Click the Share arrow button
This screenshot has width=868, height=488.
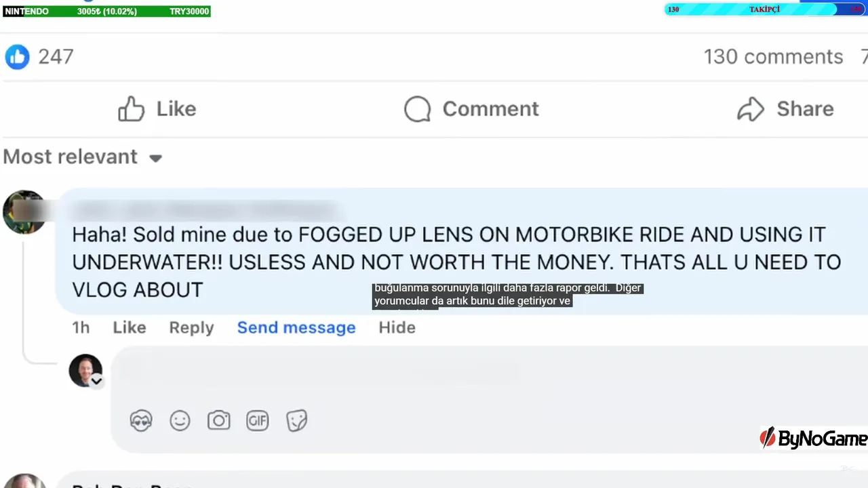[x=785, y=109]
